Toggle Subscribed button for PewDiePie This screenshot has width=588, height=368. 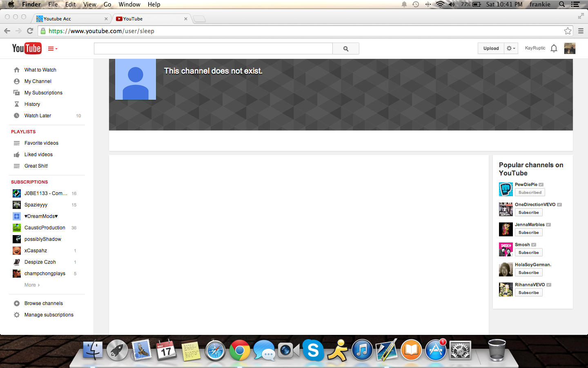530,193
